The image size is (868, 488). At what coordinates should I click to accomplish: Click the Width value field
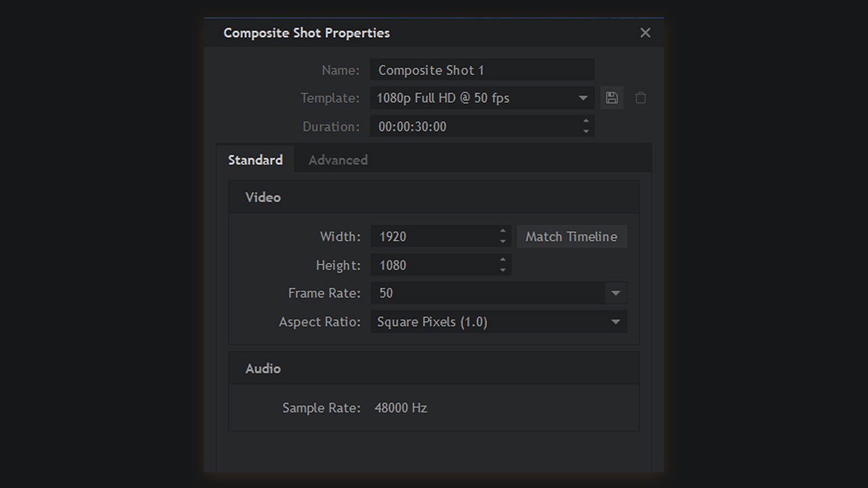pyautogui.click(x=434, y=237)
